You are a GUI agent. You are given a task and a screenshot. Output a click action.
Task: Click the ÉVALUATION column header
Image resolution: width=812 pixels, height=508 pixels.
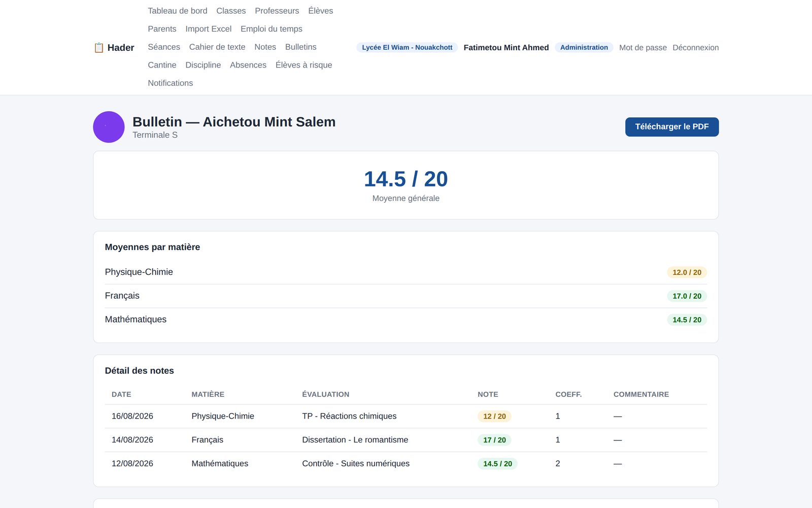326,394
